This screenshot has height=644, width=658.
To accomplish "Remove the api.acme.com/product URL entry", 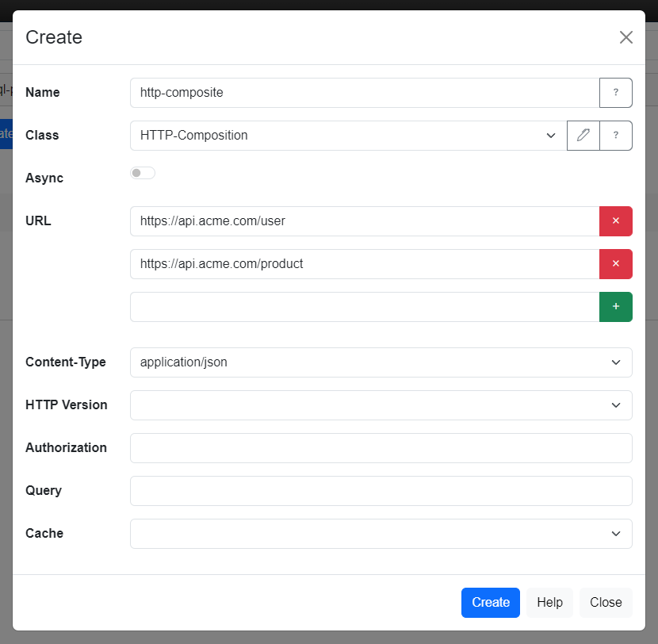I will (615, 264).
